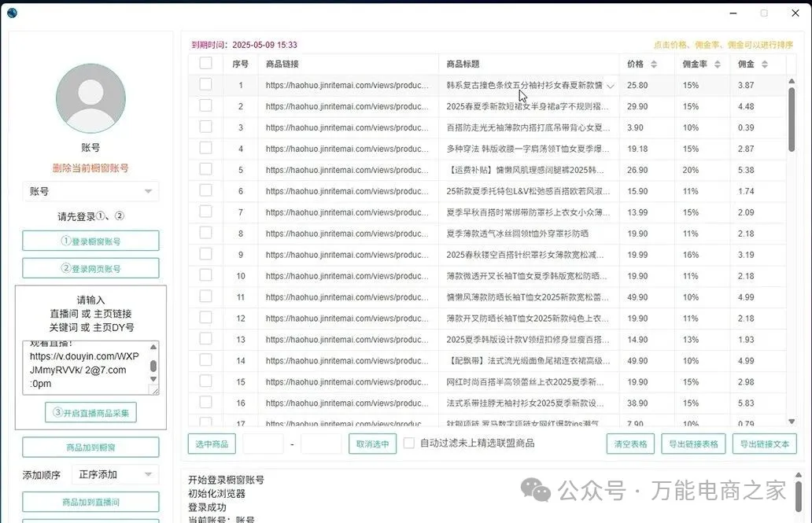
Task: Enable 自动过滤未上精选联盟商品 checkbox
Action: (409, 443)
